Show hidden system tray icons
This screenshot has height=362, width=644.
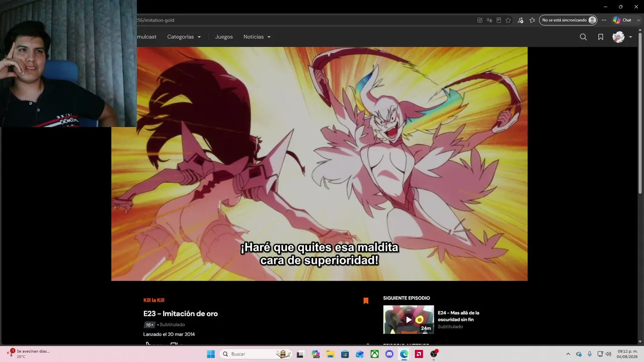(568, 354)
